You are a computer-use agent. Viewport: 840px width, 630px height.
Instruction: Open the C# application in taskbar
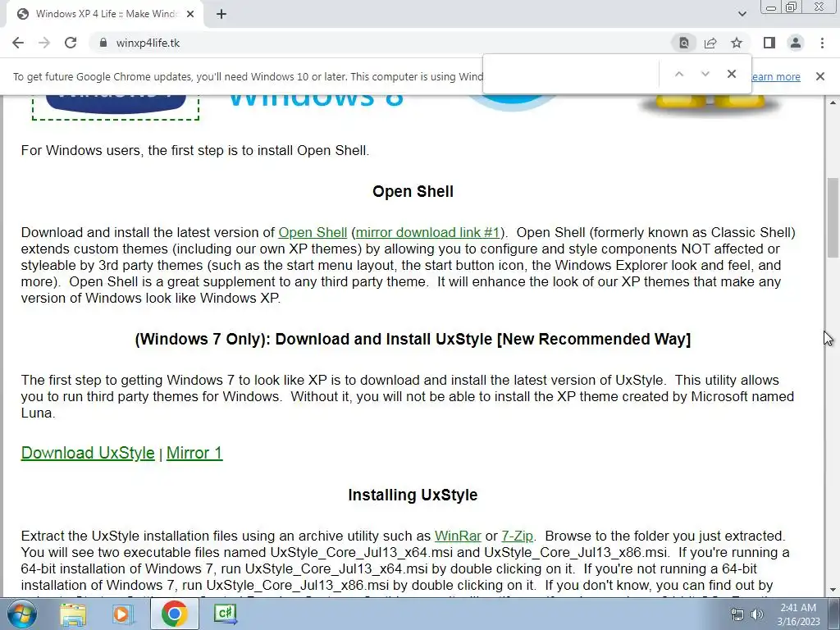tap(225, 614)
